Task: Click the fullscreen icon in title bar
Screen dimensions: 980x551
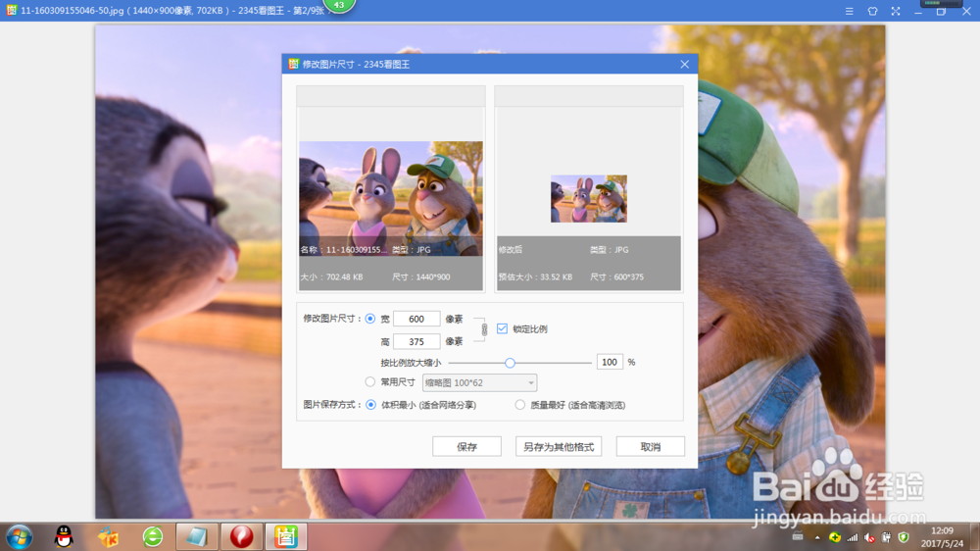Action: (896, 11)
